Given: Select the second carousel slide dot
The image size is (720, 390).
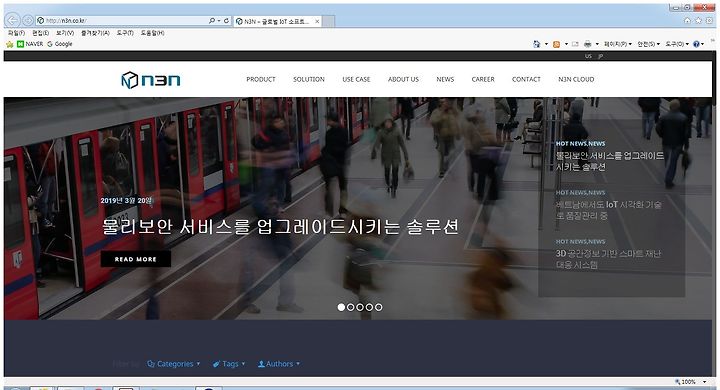Looking at the screenshot, I should tap(351, 307).
